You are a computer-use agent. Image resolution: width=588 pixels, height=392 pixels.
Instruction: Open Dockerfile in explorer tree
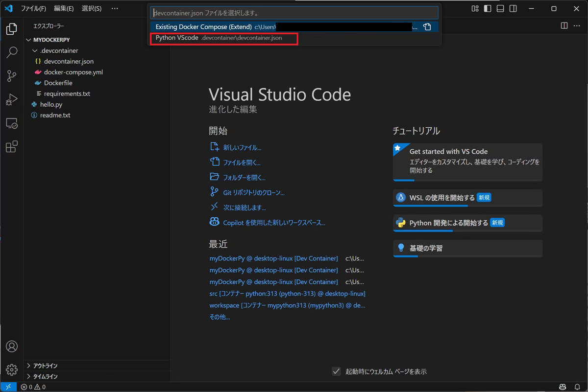[58, 83]
